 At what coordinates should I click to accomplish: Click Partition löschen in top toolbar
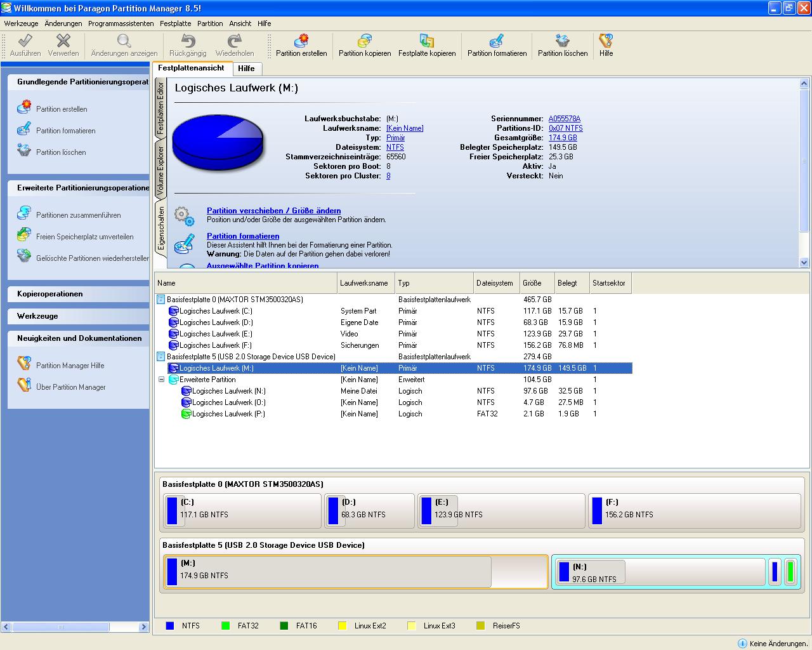563,46
